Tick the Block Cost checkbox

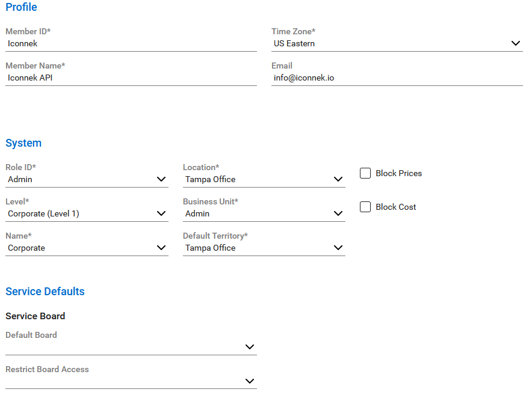[365, 207]
